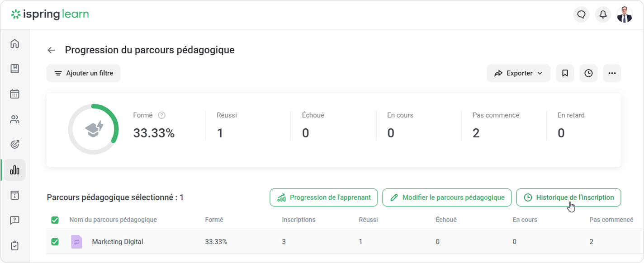
Task: Click the help question mark next to Formé
Action: 161,115
